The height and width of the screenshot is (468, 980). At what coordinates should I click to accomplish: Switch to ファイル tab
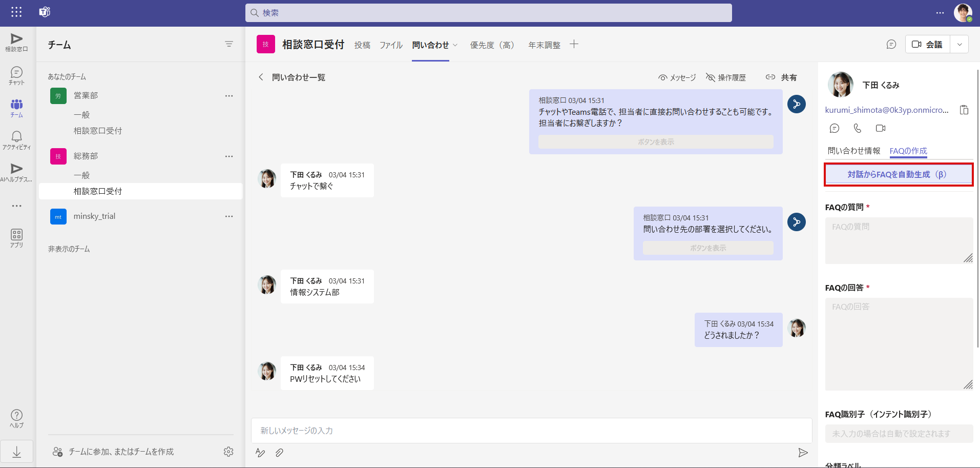pyautogui.click(x=391, y=45)
